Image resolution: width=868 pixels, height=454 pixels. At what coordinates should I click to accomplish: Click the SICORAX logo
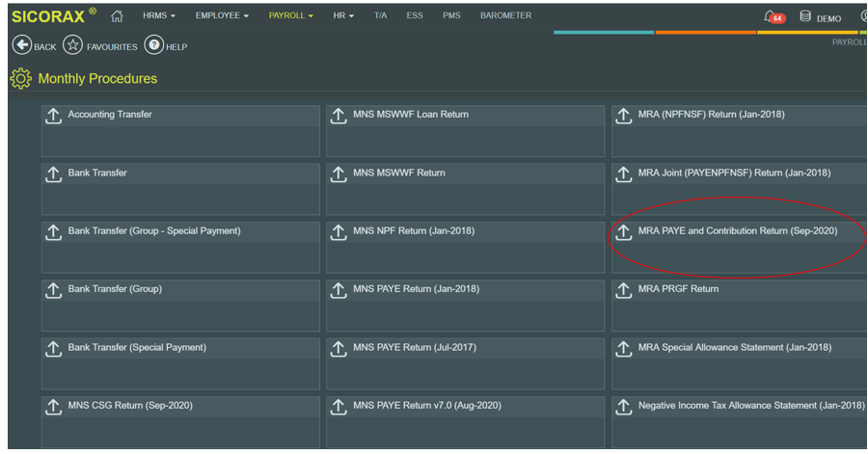[x=54, y=15]
